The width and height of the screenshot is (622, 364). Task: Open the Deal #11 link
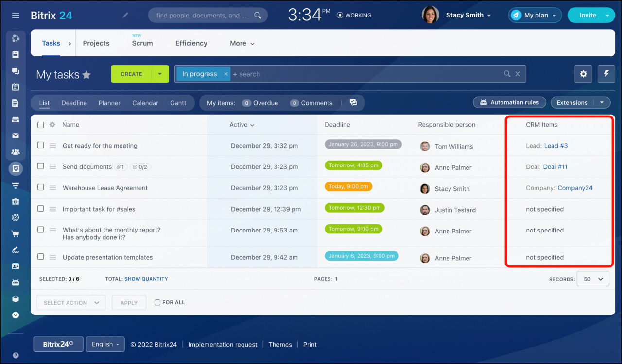[555, 166]
